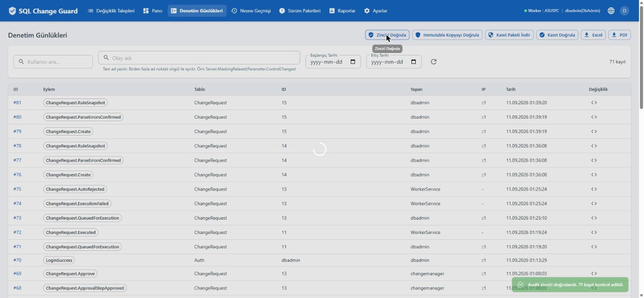The height and width of the screenshot is (298, 644).
Task: Click LoginSuccess event chip
Action: click(59, 260)
